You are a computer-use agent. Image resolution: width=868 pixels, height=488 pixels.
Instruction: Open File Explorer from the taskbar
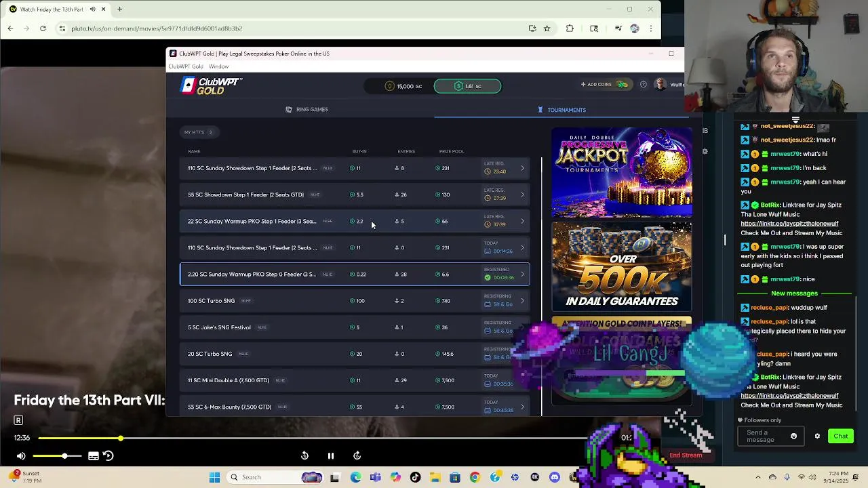(435, 477)
